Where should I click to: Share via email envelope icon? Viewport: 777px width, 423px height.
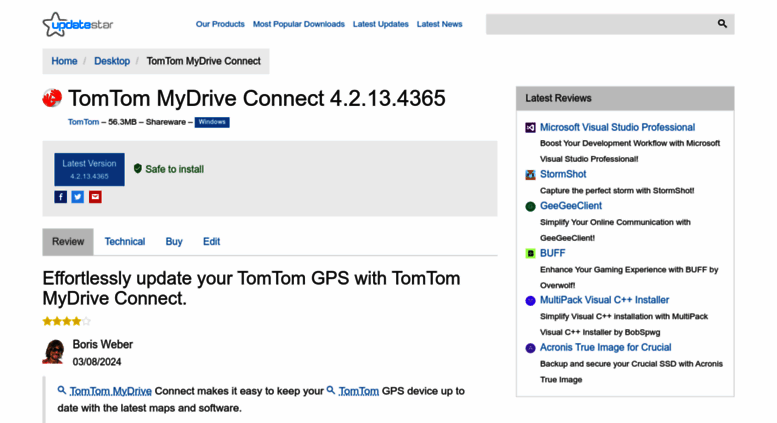point(95,197)
